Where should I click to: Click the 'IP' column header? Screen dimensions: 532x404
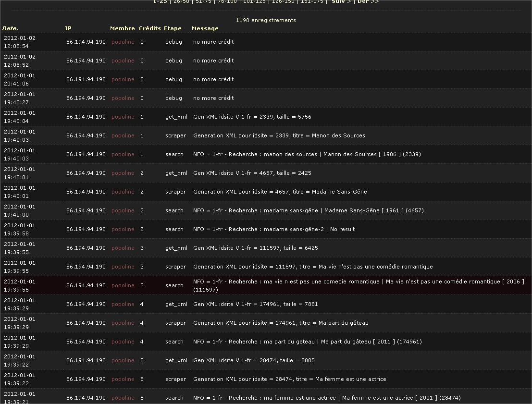68,28
